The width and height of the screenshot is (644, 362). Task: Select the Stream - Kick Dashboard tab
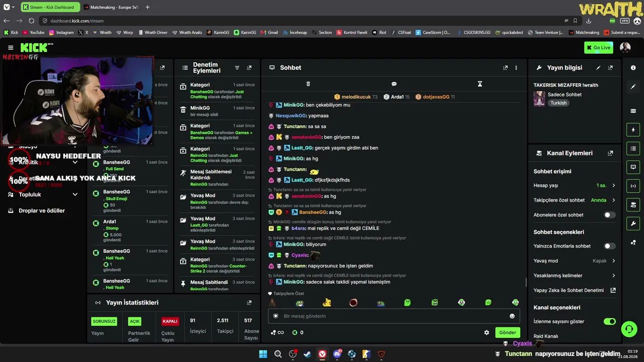[x=50, y=7]
